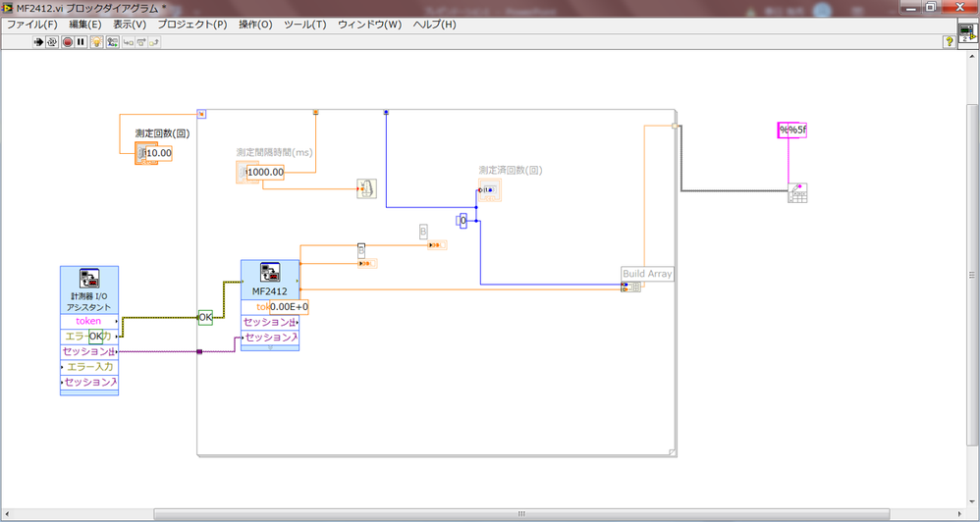Select the Wait Until Next ms metronome node
Viewport: 980px width, 522px height.
[367, 188]
